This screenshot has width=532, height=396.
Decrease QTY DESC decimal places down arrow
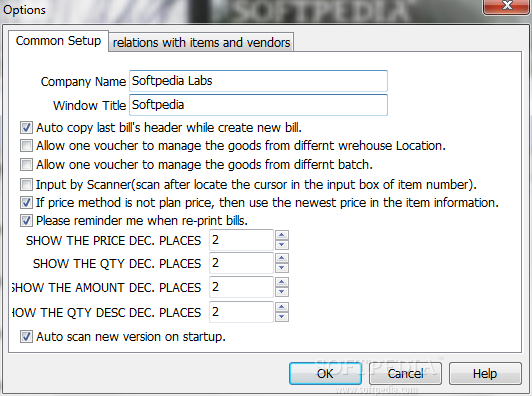pyautogui.click(x=282, y=317)
